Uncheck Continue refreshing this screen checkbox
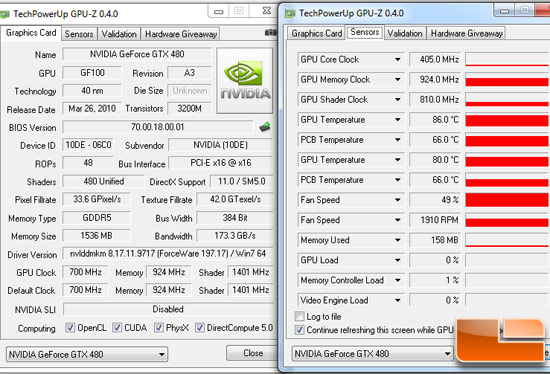The height and width of the screenshot is (374, 550). 299,330
